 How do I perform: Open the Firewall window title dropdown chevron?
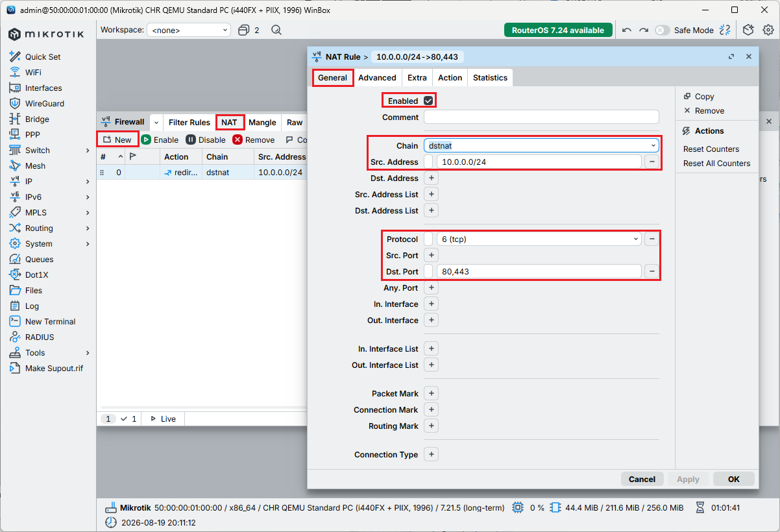click(156, 122)
